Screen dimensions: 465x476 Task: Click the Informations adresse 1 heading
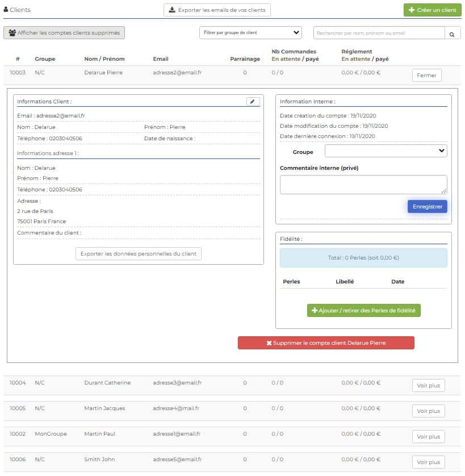coord(48,153)
